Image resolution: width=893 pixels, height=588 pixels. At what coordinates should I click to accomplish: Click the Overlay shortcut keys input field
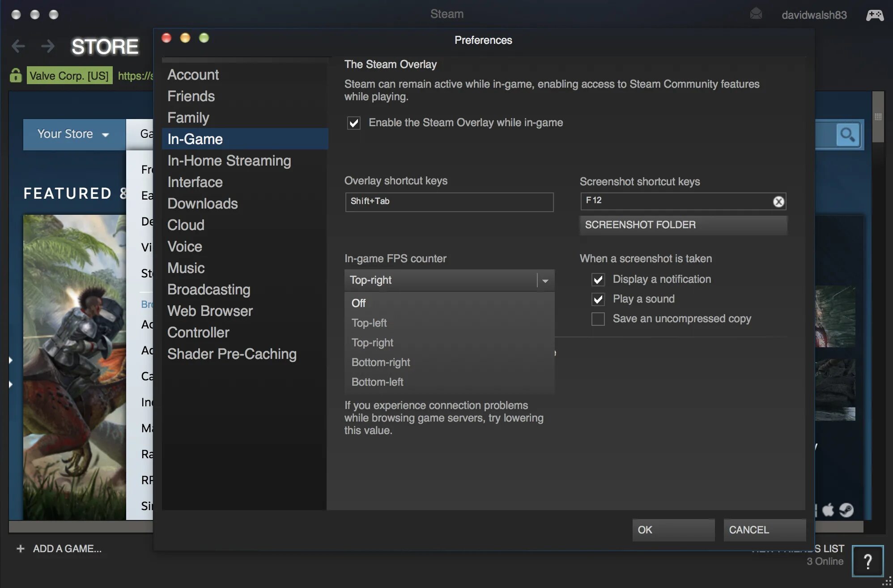coord(449,201)
